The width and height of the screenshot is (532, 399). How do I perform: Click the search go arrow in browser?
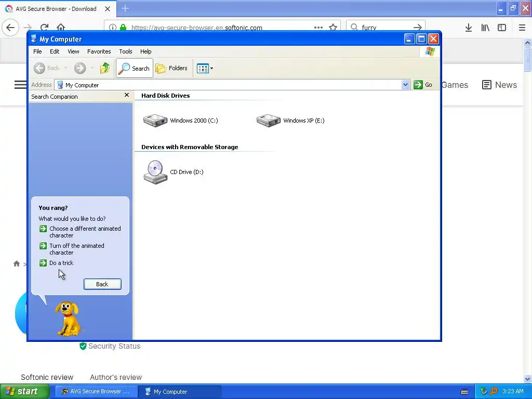(418, 28)
